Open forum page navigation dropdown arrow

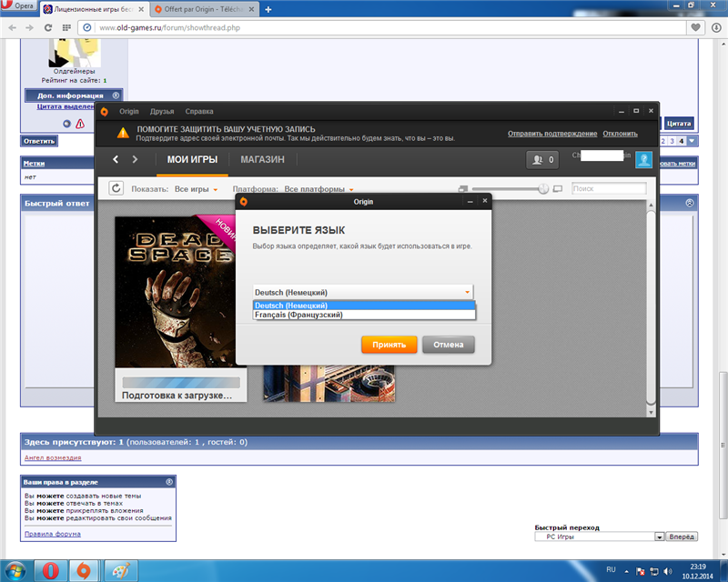[x=692, y=141]
